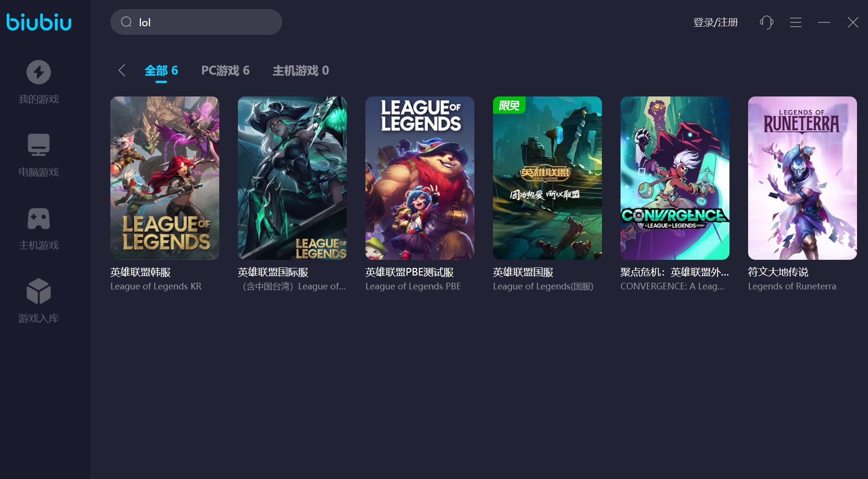This screenshot has width=868, height=479.
Task: Click the 登录/注册 login link
Action: [716, 22]
